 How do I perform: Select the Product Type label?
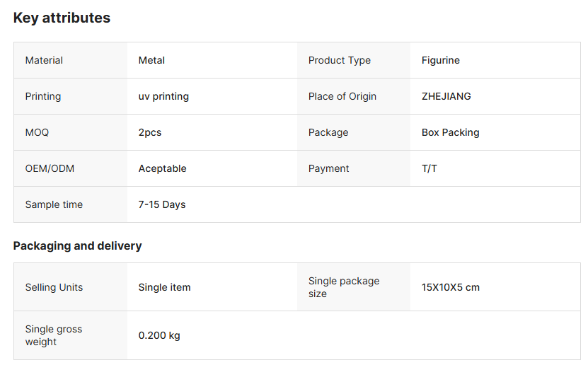pyautogui.click(x=339, y=61)
